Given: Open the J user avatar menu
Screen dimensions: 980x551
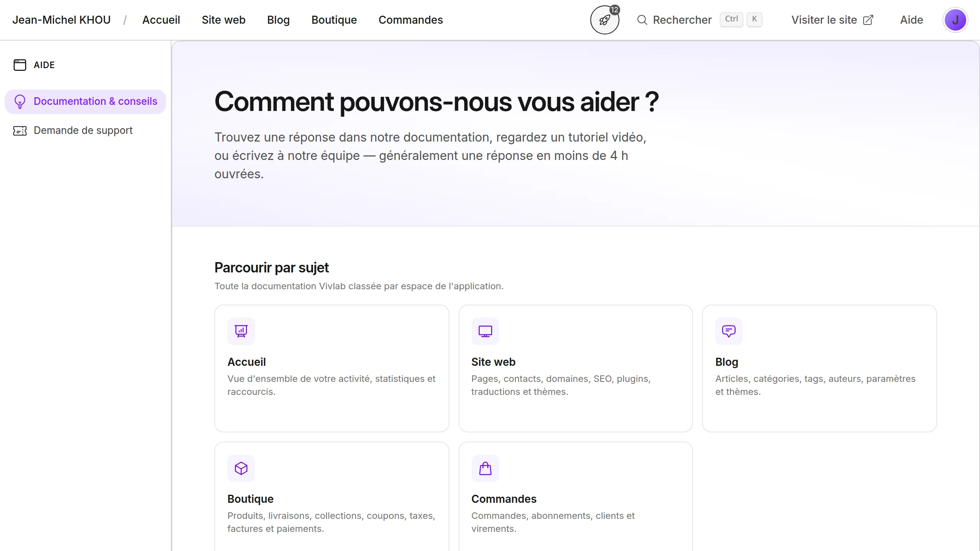Looking at the screenshot, I should point(955,20).
